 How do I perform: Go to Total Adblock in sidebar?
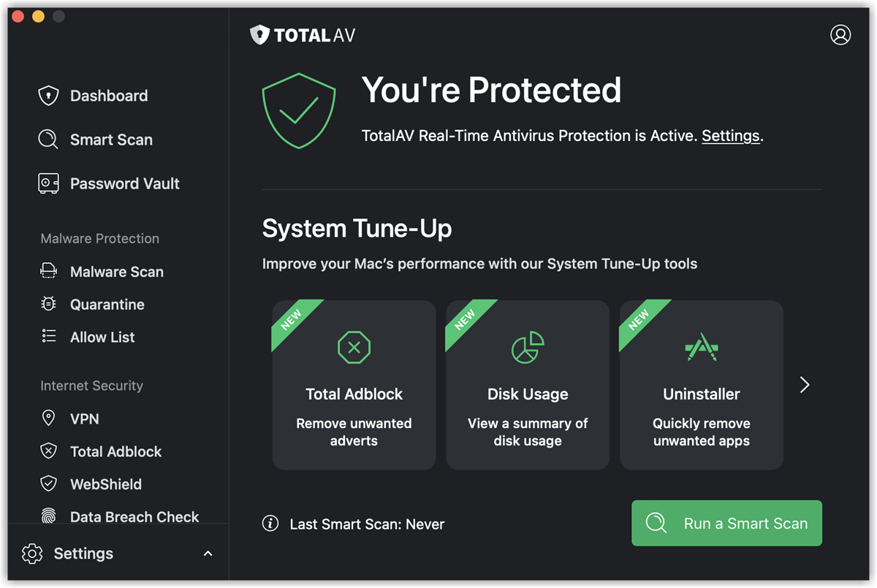coord(115,451)
